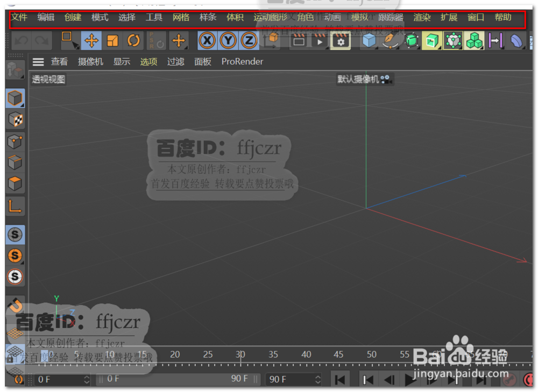The image size is (538, 392).
Task: Click the Redo arrow icon
Action: pyautogui.click(x=42, y=41)
